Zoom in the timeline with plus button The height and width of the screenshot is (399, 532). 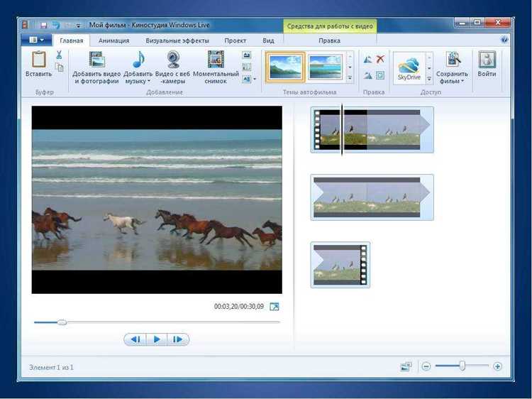[x=498, y=366]
